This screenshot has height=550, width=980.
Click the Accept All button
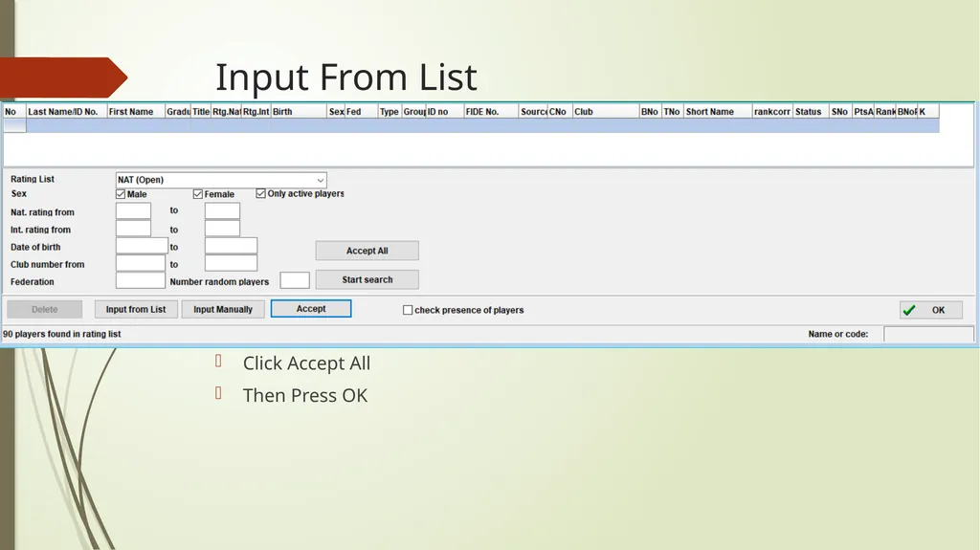367,251
